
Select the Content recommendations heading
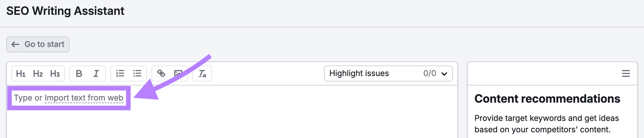(x=547, y=99)
